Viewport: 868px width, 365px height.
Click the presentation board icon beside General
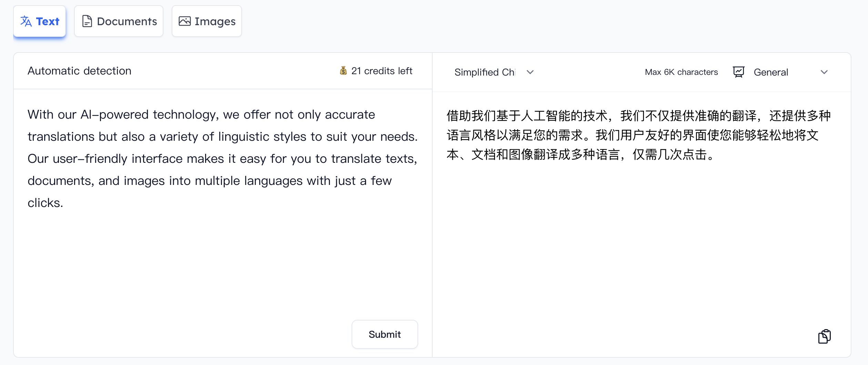(x=739, y=72)
